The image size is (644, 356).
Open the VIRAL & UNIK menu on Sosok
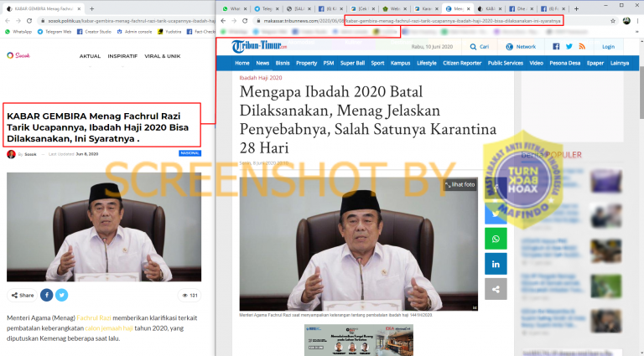pyautogui.click(x=162, y=56)
